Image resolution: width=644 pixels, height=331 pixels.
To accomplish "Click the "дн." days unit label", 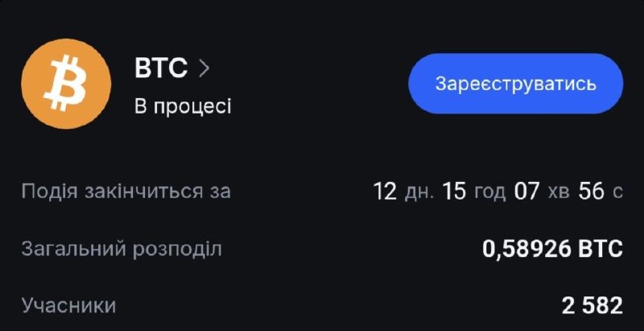I will tap(419, 192).
